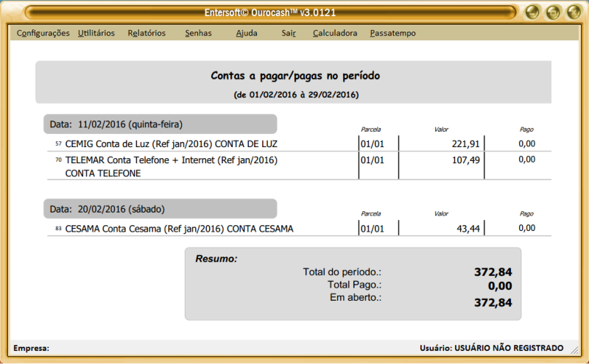Screen dimensions: 589x364
Task: Click the entry number 83
Action: (x=58, y=228)
